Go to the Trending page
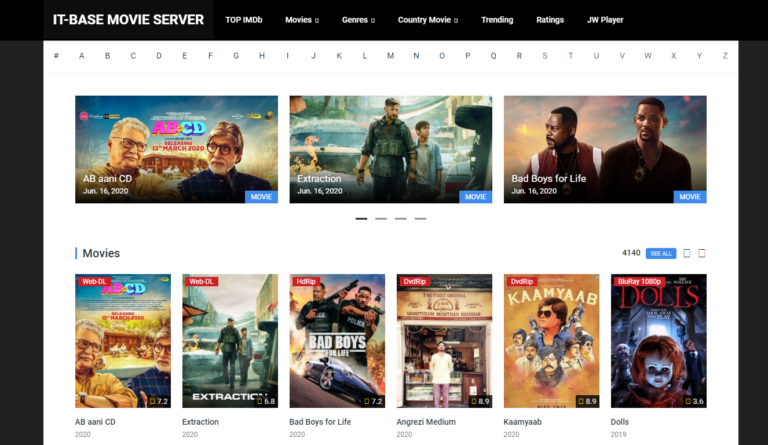This screenshot has height=445, width=768. point(497,20)
